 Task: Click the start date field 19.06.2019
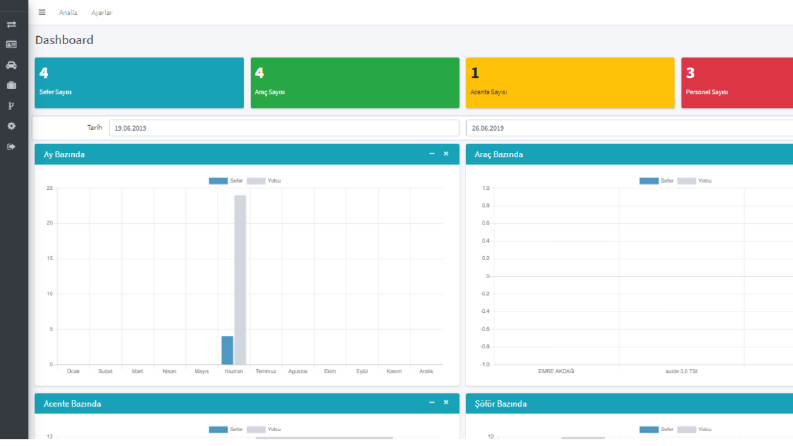284,128
